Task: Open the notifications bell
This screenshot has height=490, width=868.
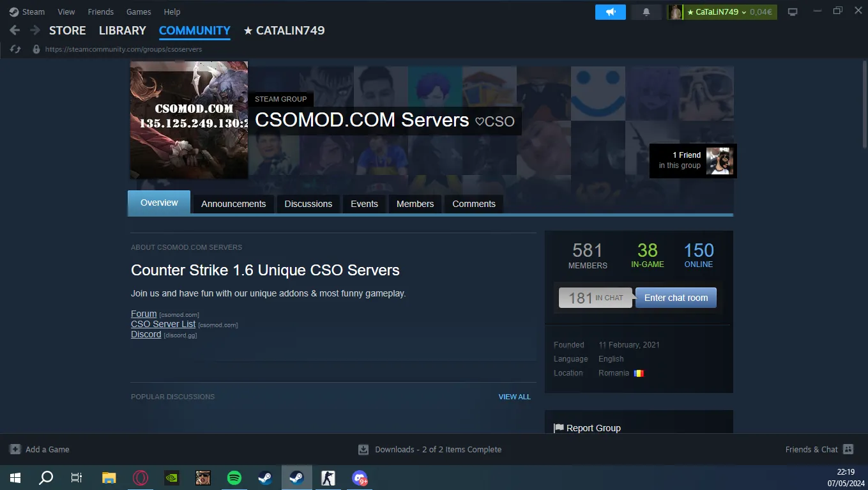Action: coord(646,12)
